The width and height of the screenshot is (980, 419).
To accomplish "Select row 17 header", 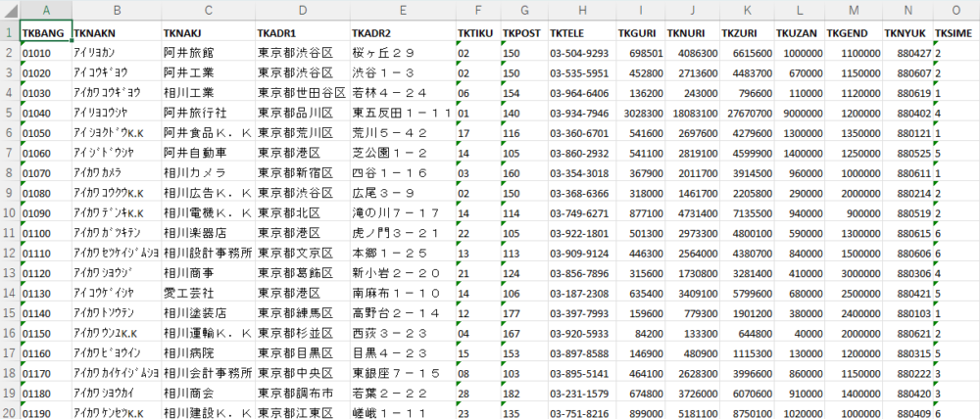I will 9,353.
